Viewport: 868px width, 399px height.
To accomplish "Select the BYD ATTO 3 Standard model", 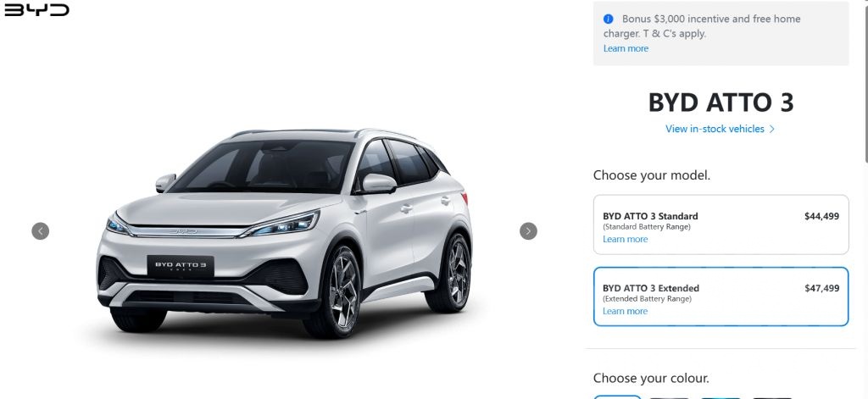I will click(x=721, y=224).
